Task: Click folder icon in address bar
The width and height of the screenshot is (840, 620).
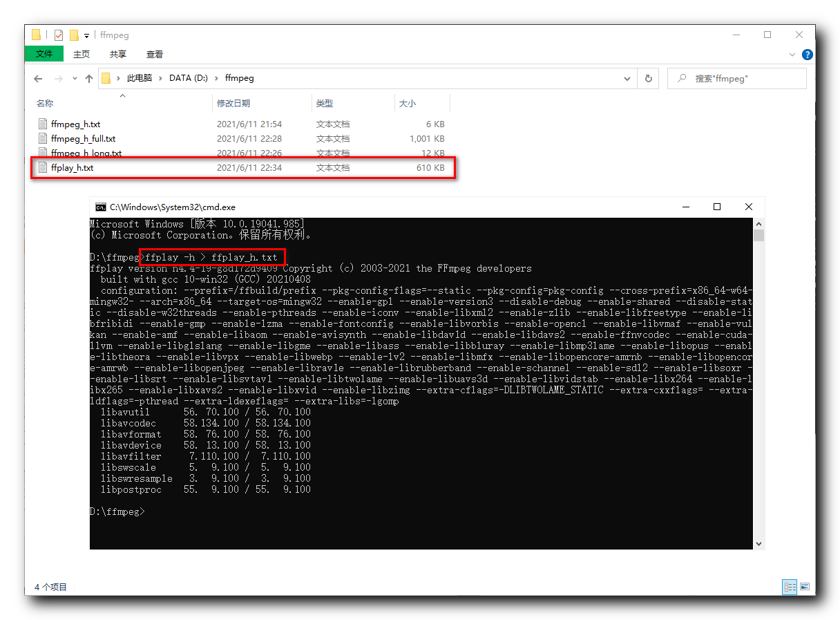Action: click(106, 78)
